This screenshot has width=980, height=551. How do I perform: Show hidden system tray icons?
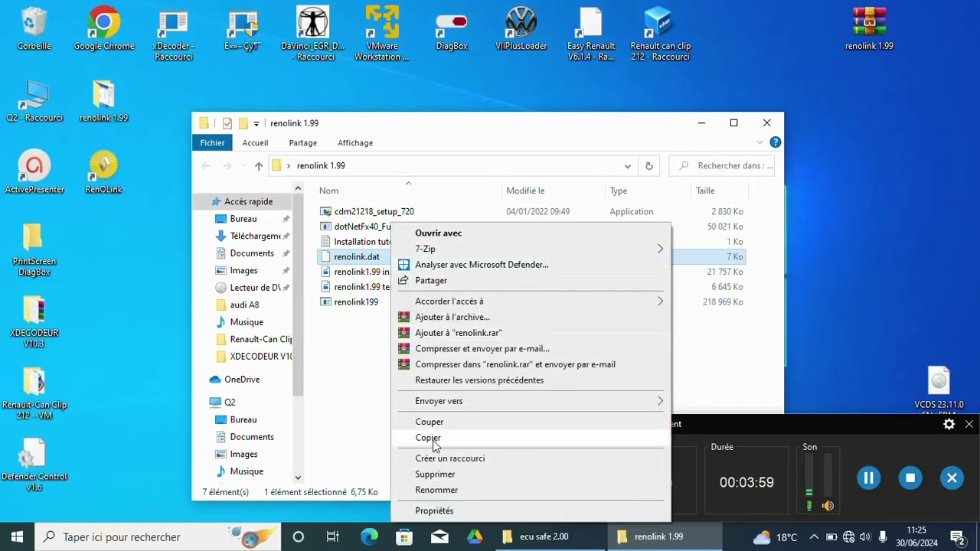point(814,536)
